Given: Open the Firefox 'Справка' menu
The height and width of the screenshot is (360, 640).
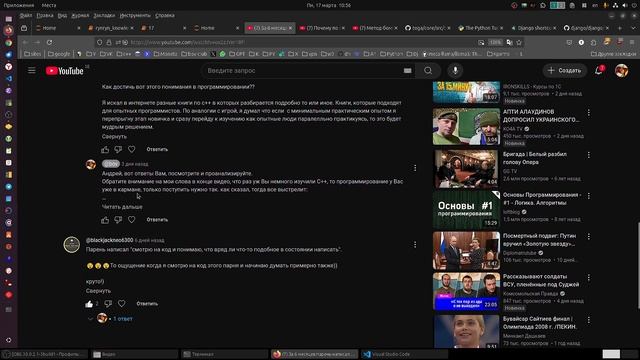Looking at the screenshot, I should (165, 16).
